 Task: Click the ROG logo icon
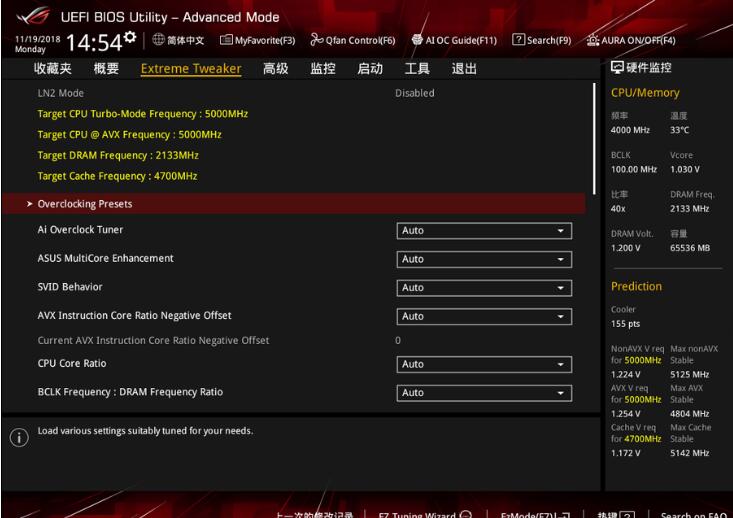(33, 16)
